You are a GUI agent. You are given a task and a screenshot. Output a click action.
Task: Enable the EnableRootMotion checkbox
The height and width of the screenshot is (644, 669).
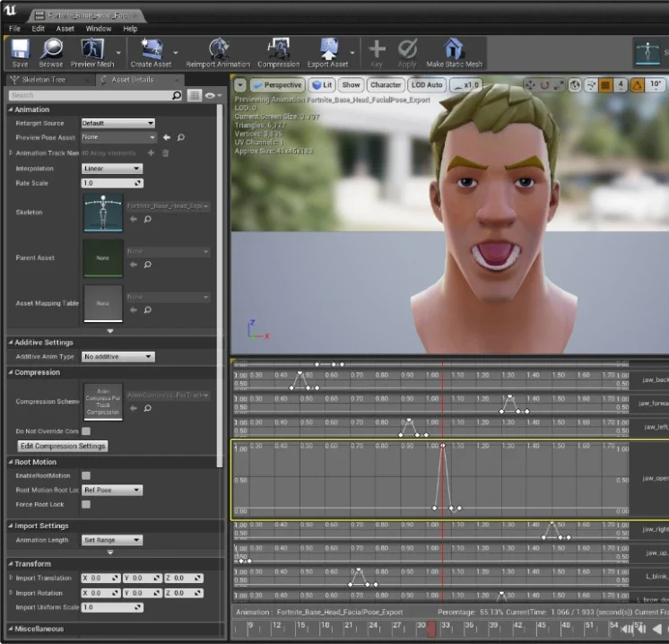[x=86, y=475]
